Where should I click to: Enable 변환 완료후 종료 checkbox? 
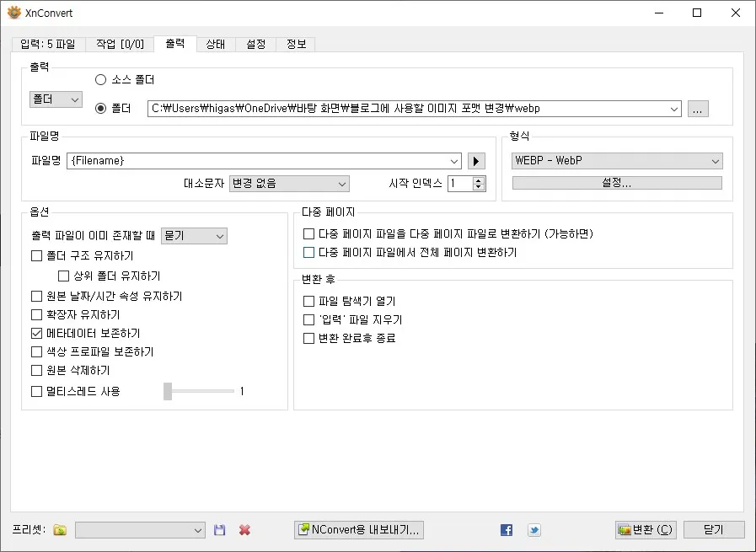coord(308,339)
